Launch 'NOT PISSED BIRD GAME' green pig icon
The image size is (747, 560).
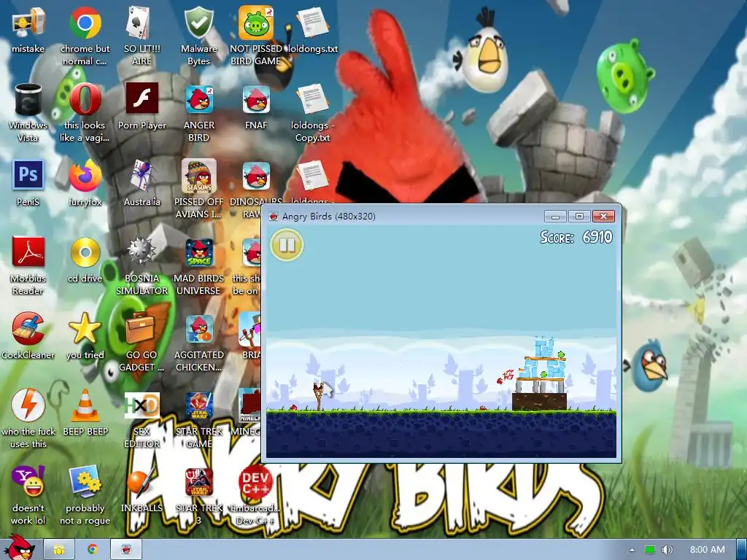[x=256, y=23]
